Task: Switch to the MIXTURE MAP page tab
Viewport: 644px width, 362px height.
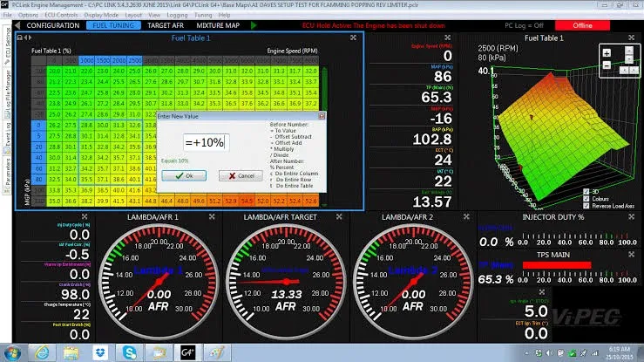Action: pos(218,25)
